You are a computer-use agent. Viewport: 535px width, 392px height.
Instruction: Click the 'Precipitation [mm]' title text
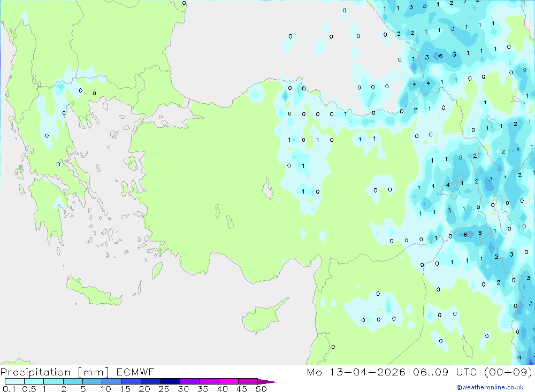[x=55, y=372]
